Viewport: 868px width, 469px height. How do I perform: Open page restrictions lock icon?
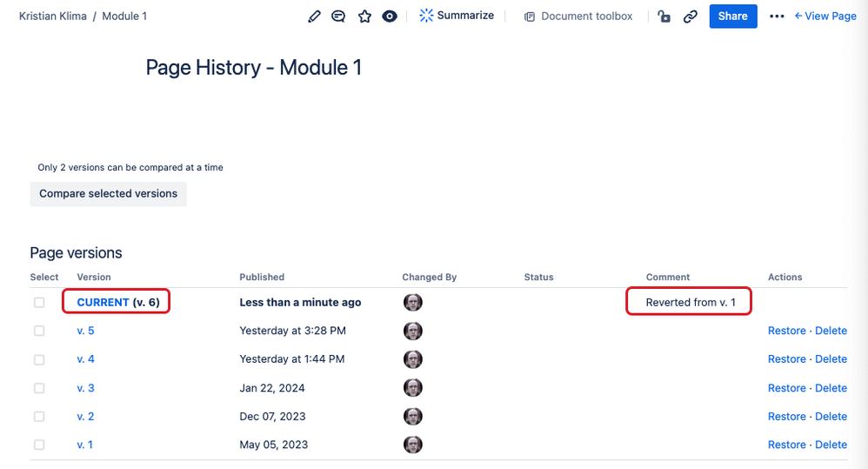click(x=664, y=16)
